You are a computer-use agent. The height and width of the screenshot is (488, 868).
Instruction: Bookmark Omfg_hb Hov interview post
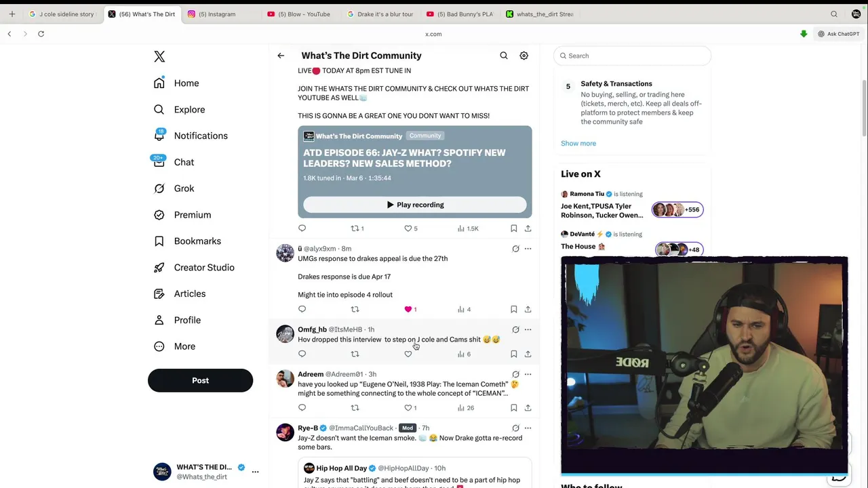514,354
